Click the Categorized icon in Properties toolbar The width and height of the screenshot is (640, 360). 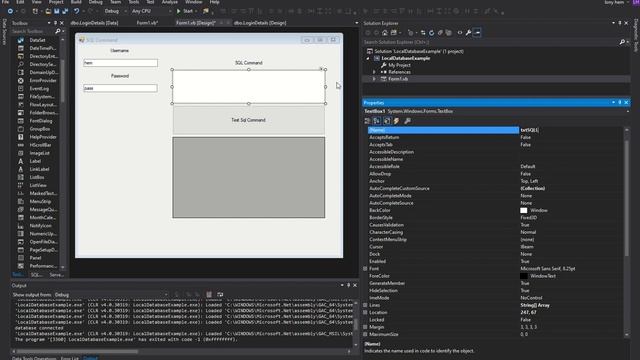pyautogui.click(x=367, y=121)
